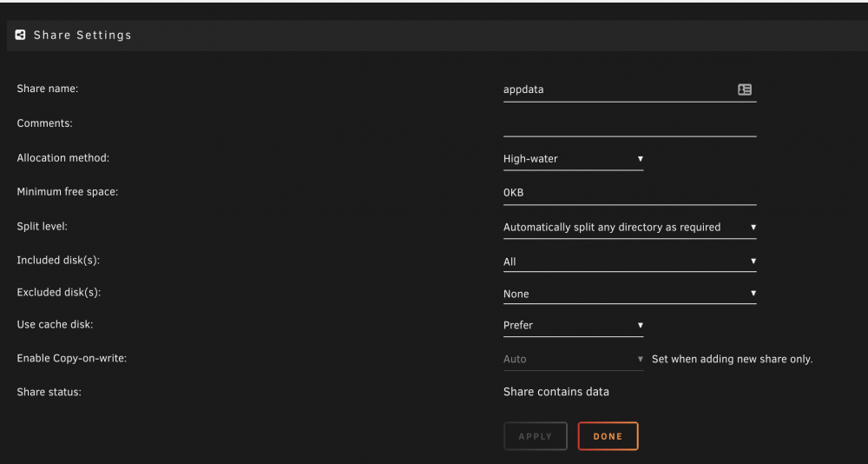Click the APPLY button
This screenshot has height=464, width=868.
pos(536,436)
